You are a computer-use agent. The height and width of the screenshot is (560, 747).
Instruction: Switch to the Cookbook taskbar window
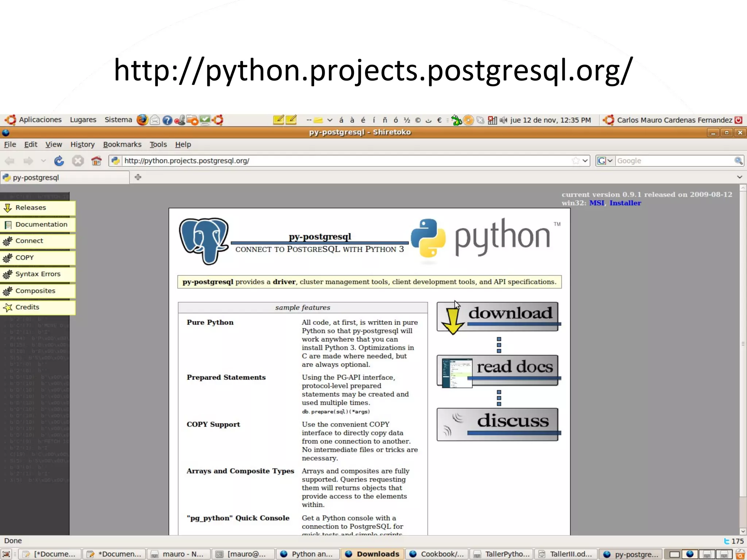[x=437, y=554]
